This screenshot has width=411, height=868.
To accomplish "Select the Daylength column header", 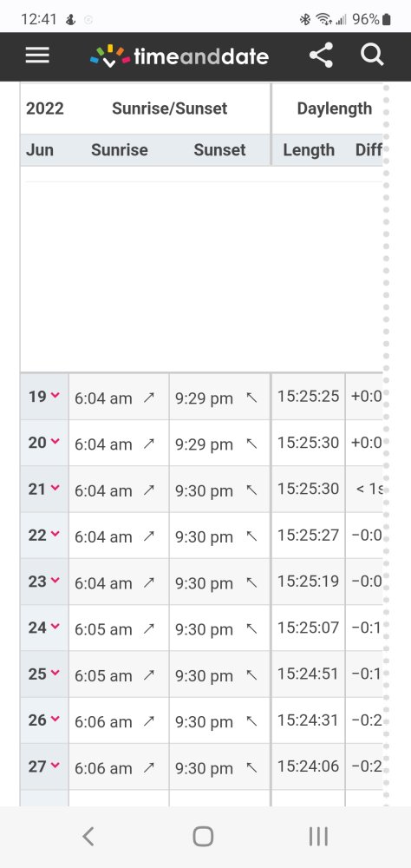I will (x=334, y=108).
